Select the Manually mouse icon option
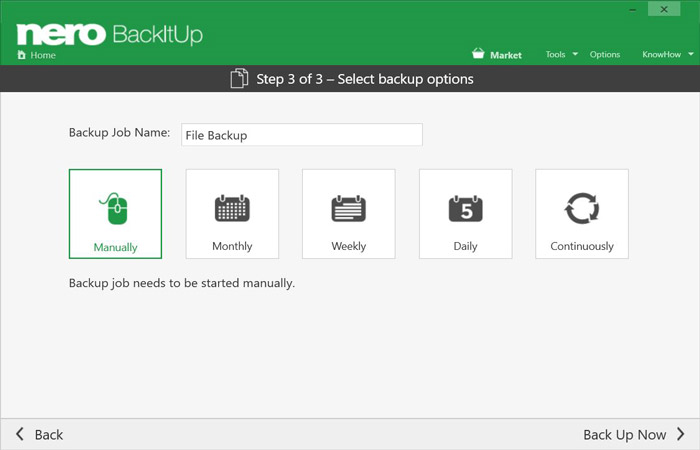This screenshot has width=700, height=450. (x=115, y=209)
